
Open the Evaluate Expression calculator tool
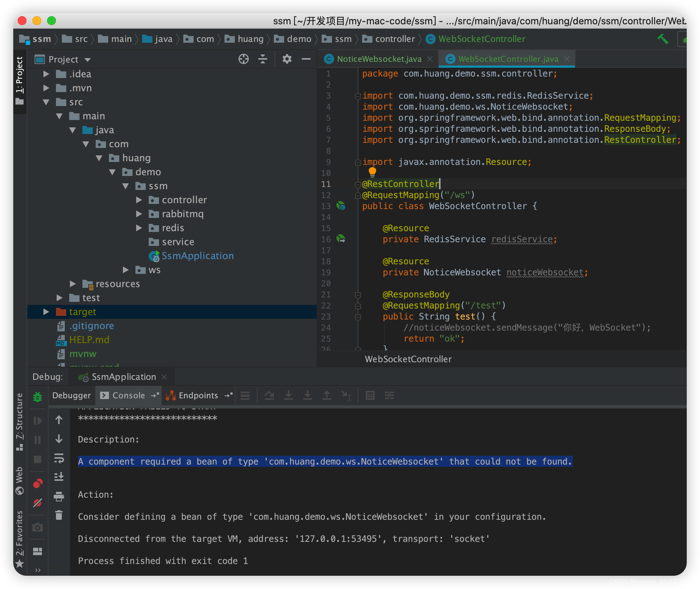tap(370, 395)
